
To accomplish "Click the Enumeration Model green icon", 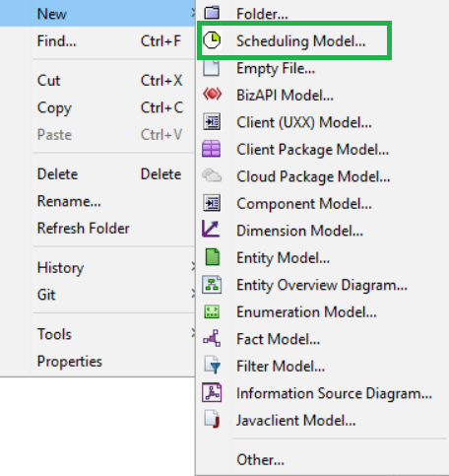I will pyautogui.click(x=212, y=311).
